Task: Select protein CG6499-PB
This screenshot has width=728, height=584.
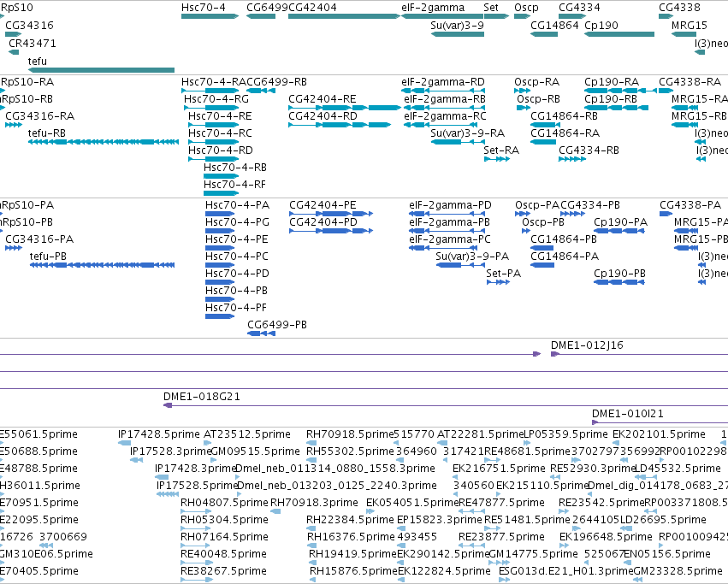Action: (x=261, y=333)
